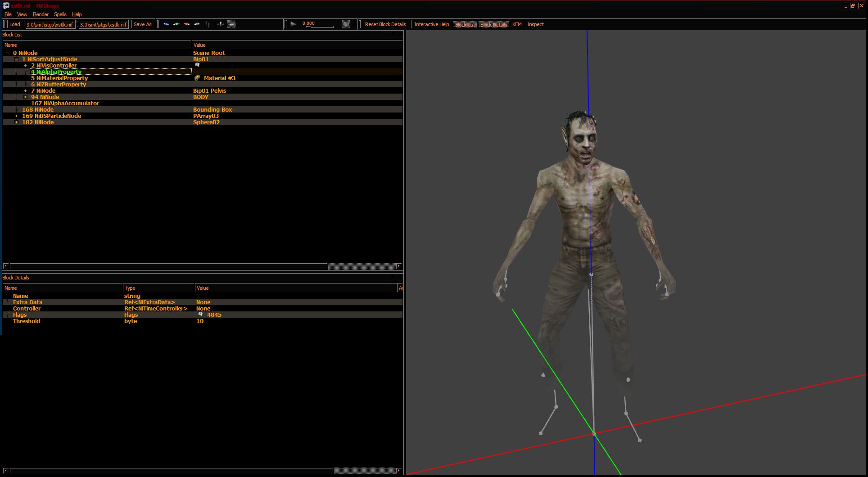Open the File menu
868x477 pixels.
pos(8,14)
